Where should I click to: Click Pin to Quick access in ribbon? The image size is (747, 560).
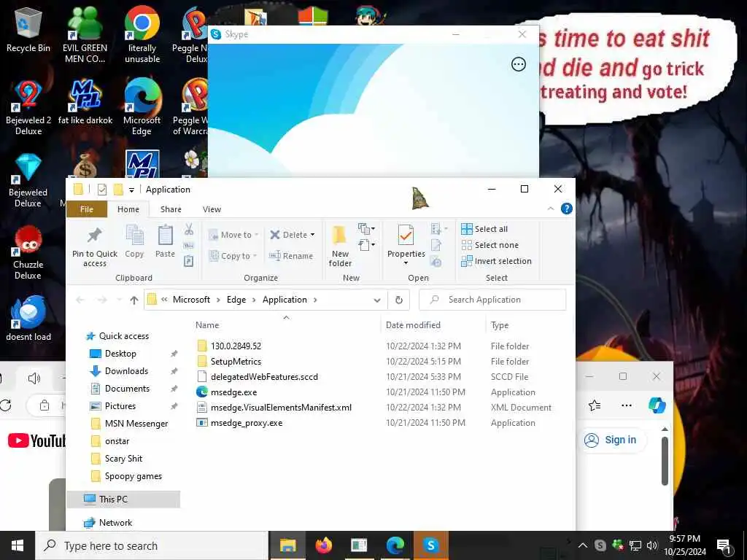(x=95, y=247)
